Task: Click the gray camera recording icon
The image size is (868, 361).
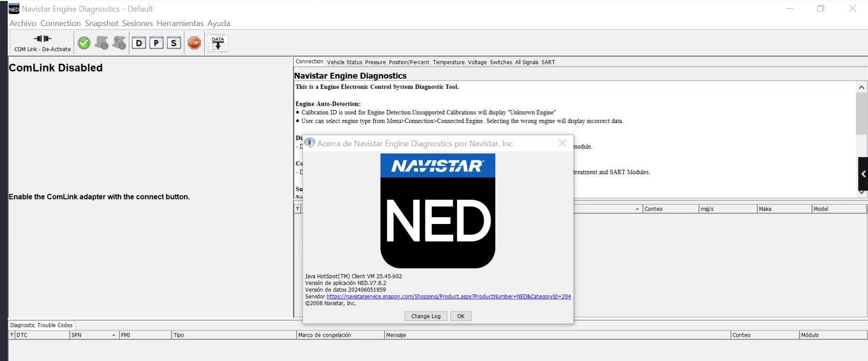Action: coord(101,43)
